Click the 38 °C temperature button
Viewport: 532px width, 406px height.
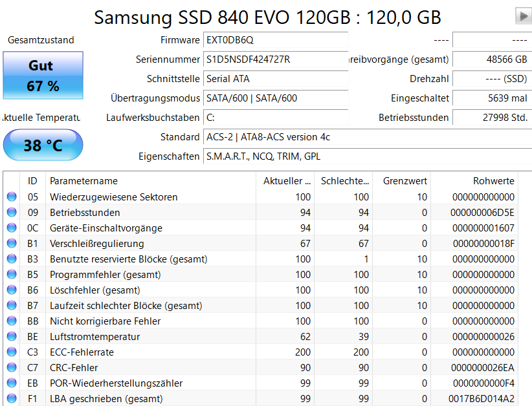tap(43, 145)
